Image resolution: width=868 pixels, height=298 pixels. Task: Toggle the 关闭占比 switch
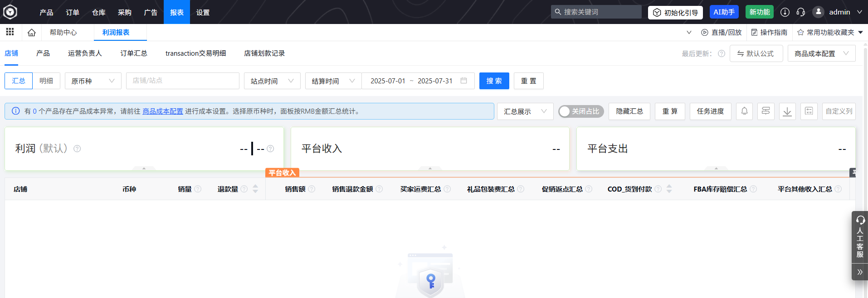pyautogui.click(x=580, y=111)
